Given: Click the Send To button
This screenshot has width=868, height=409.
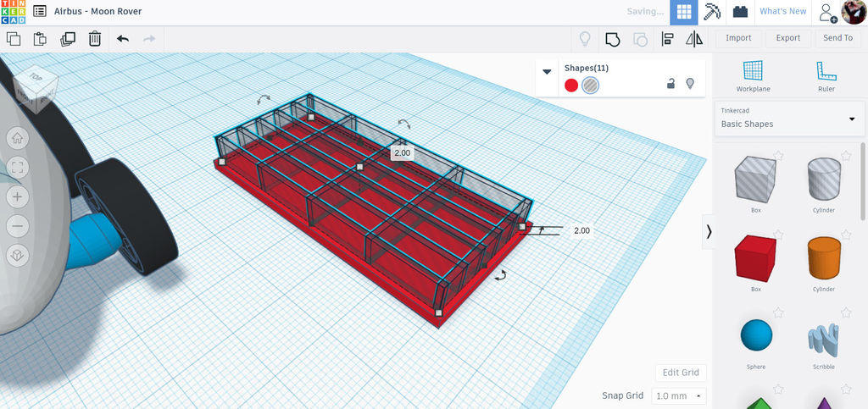Looking at the screenshot, I should pyautogui.click(x=837, y=38).
